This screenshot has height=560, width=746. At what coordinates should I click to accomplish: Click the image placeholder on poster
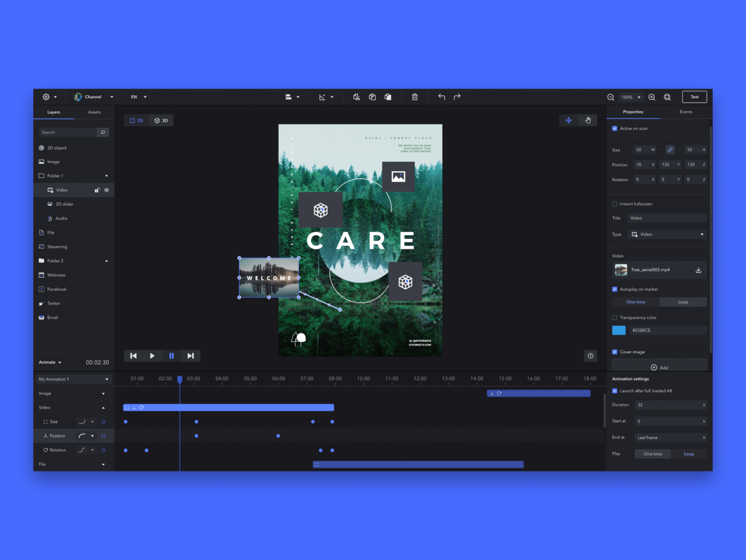398,177
